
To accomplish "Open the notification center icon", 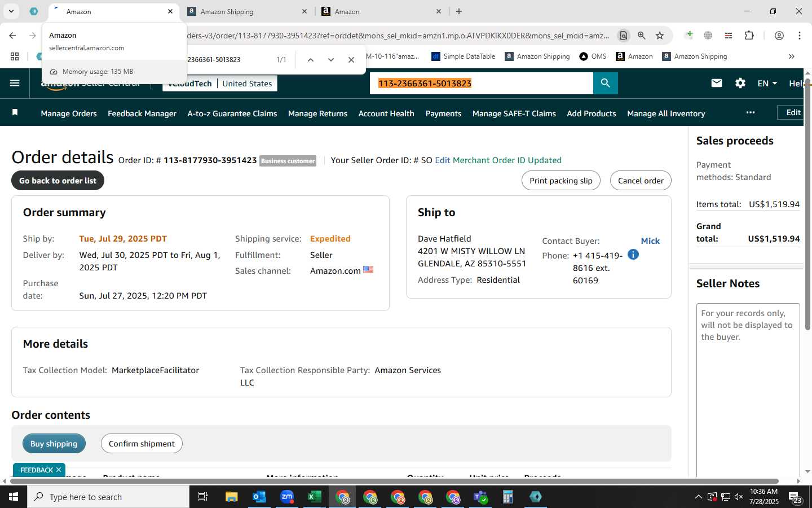I will point(795,497).
